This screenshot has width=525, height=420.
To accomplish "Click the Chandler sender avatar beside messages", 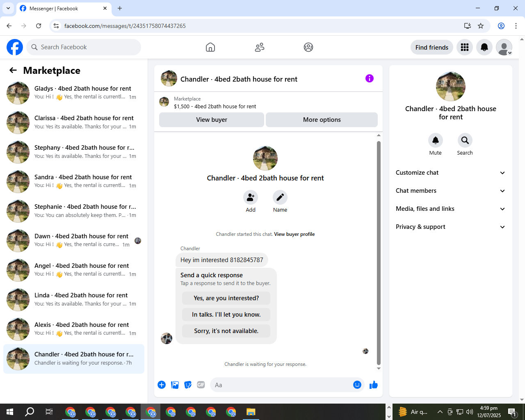I will coord(167,338).
